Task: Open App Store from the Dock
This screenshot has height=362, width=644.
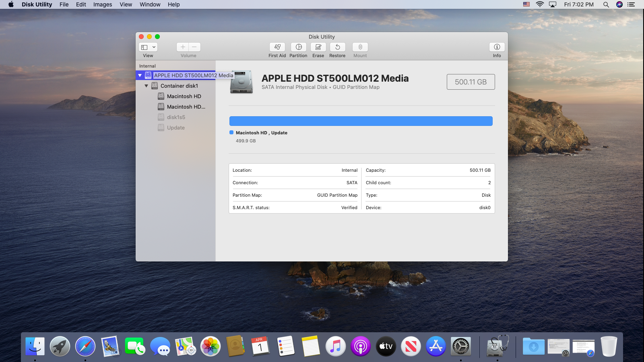Action: [x=436, y=346]
